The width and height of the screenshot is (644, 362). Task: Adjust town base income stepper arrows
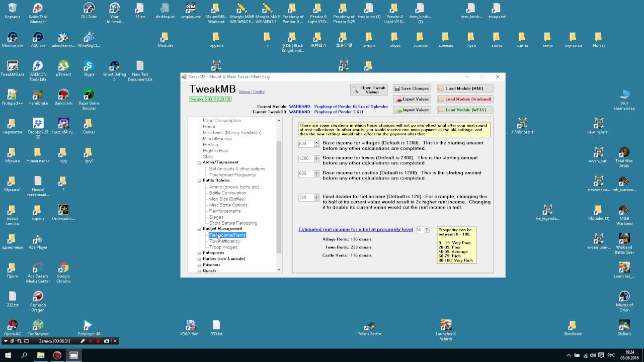[316, 159]
